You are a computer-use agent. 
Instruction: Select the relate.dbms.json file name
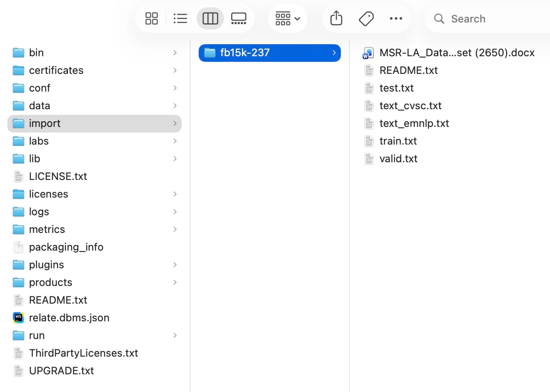click(69, 318)
